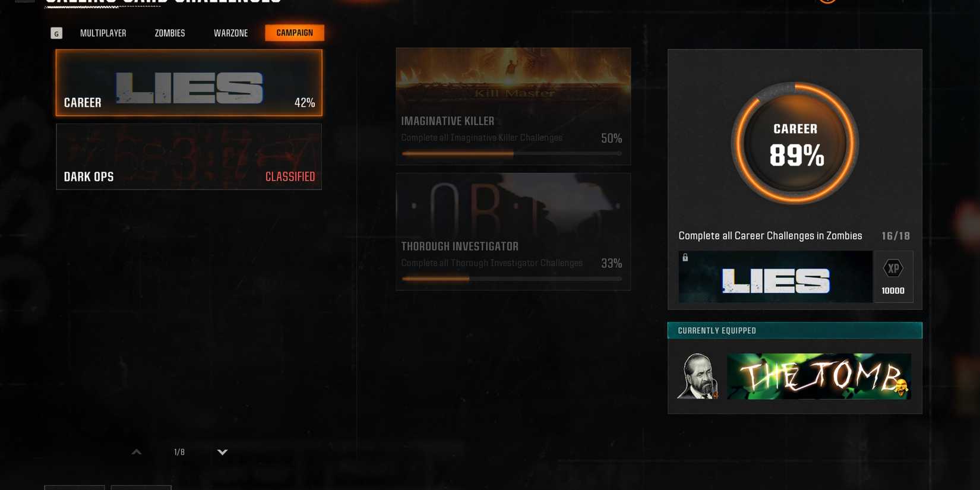Click the G key prompt icon
980x490 pixels.
point(56,33)
